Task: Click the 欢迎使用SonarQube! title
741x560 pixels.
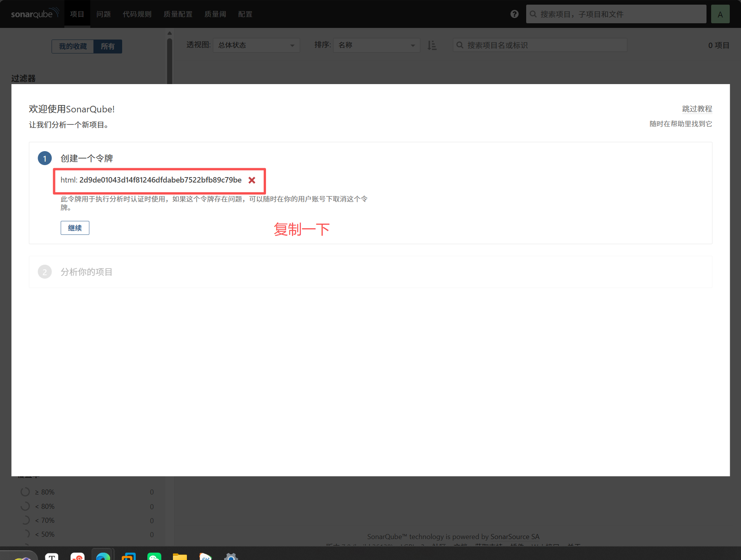Action: 72,109
